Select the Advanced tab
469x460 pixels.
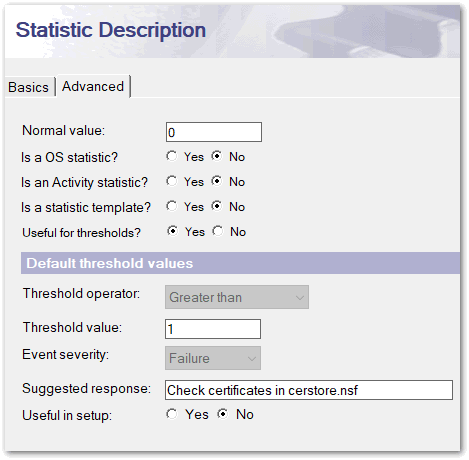click(x=93, y=86)
